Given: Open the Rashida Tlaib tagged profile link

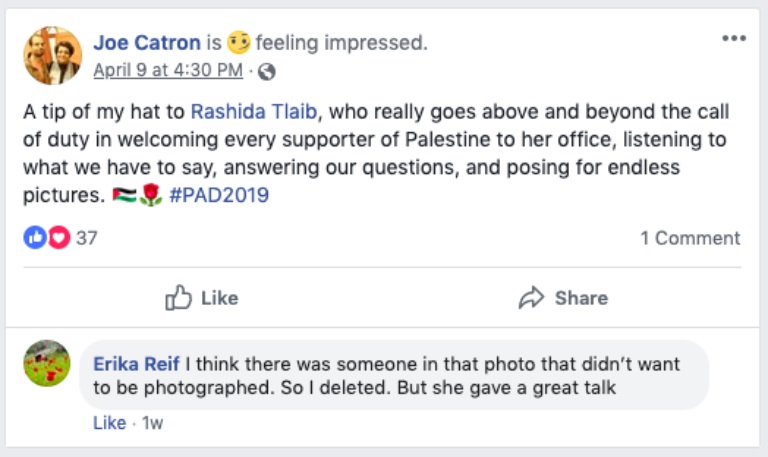Looking at the screenshot, I should 254,109.
